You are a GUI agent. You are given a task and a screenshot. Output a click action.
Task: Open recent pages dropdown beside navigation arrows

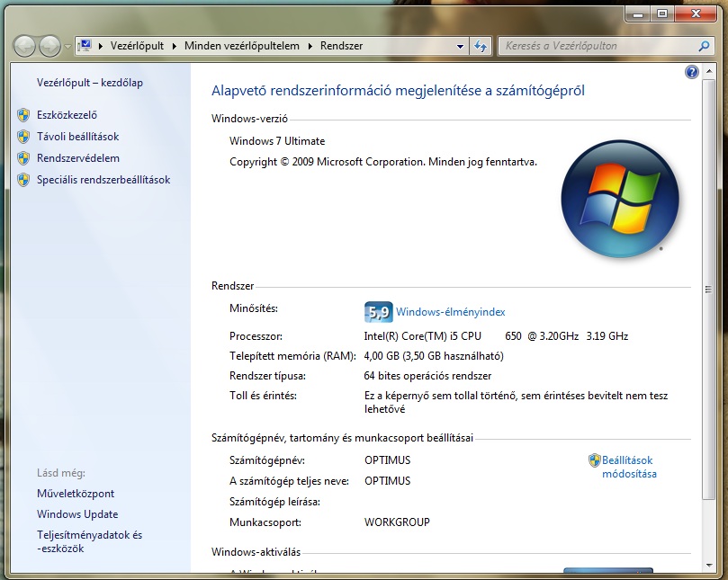[67, 47]
